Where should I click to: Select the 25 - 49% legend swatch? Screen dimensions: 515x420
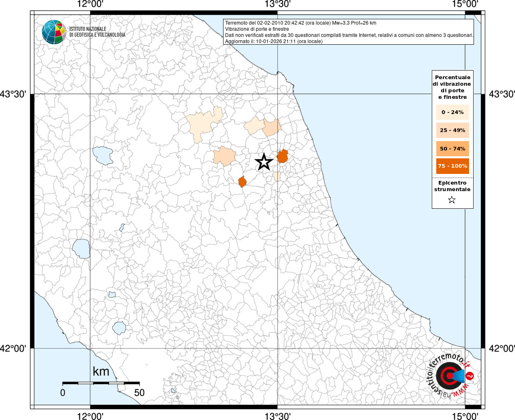(453, 130)
